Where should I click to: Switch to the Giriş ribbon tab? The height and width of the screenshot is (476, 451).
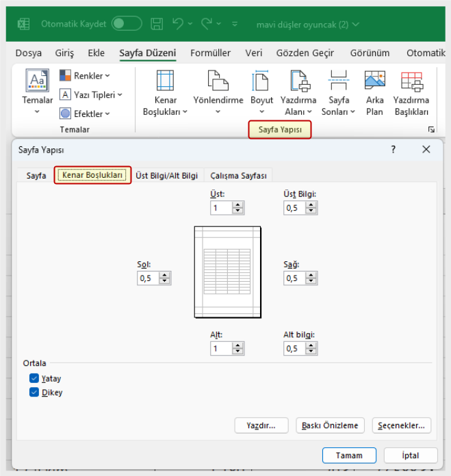[64, 53]
